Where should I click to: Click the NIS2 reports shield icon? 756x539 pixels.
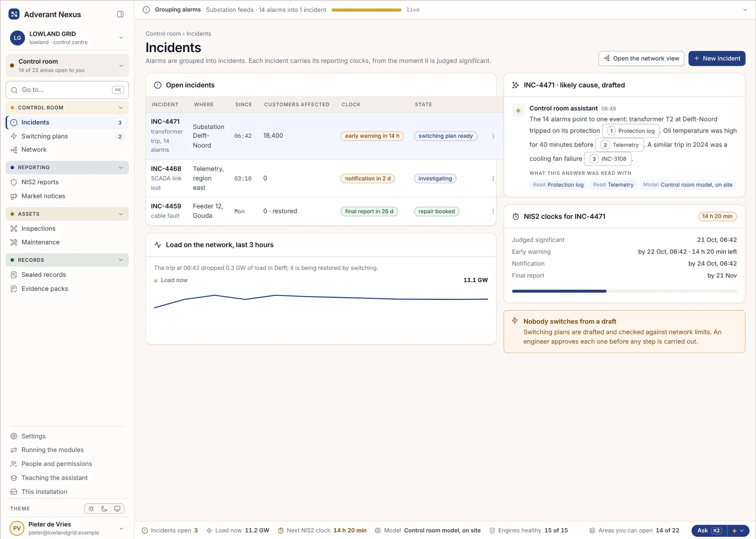pyautogui.click(x=14, y=182)
